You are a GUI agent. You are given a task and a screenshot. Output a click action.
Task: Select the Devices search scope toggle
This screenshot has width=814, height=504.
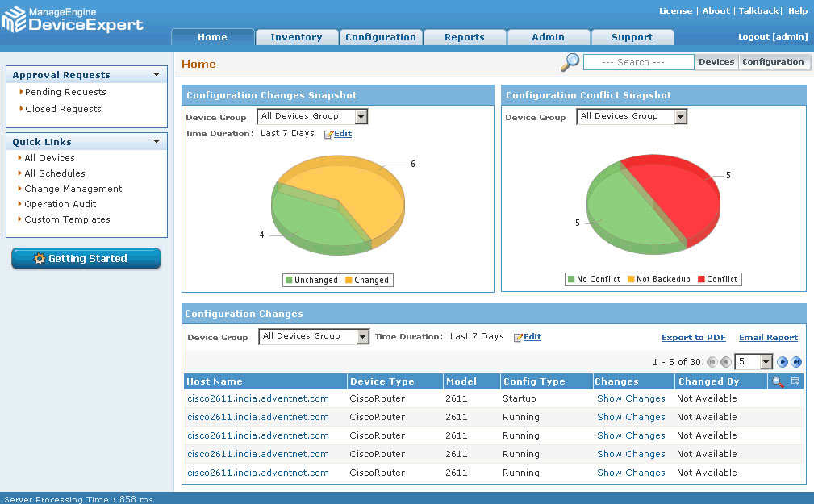tap(716, 62)
